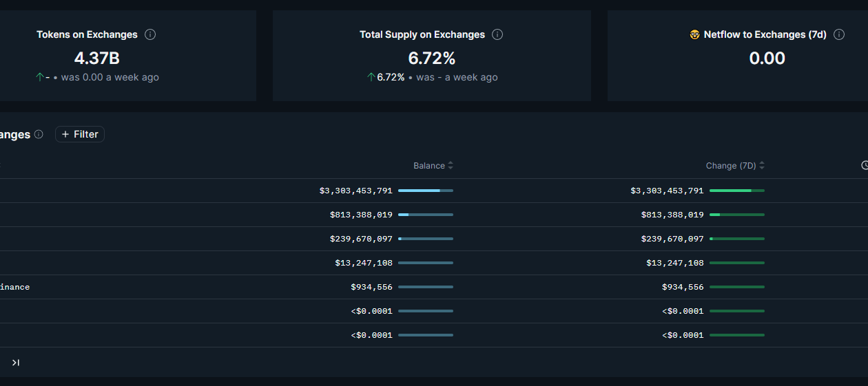Viewport: 868px width, 386px height.
Task: Select the row containing 'inance' exchange
Action: coord(434,287)
